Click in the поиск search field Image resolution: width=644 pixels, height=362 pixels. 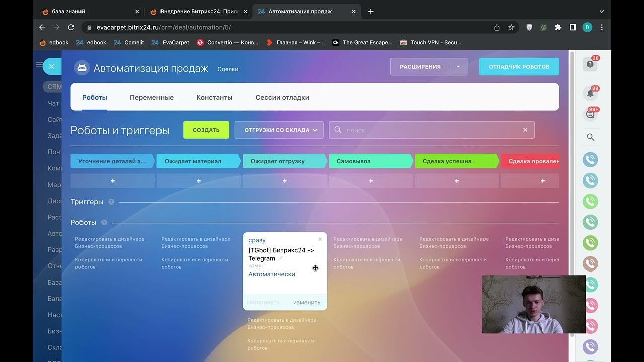[x=432, y=130]
